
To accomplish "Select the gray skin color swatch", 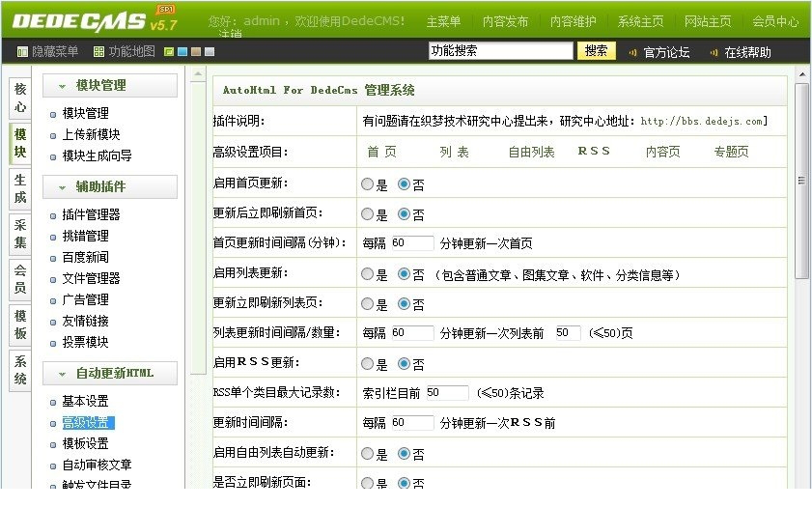I will pyautogui.click(x=210, y=52).
